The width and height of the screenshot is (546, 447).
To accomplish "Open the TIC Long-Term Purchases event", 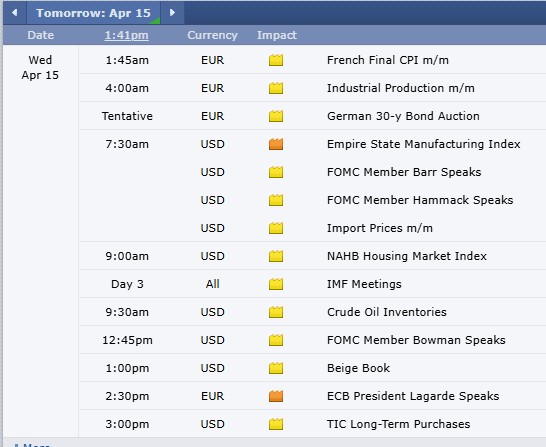I will [398, 424].
